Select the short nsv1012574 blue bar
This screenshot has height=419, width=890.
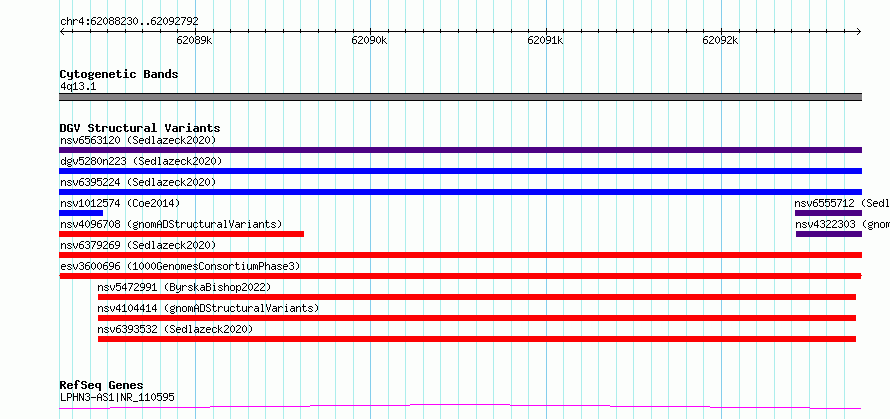coord(81,213)
